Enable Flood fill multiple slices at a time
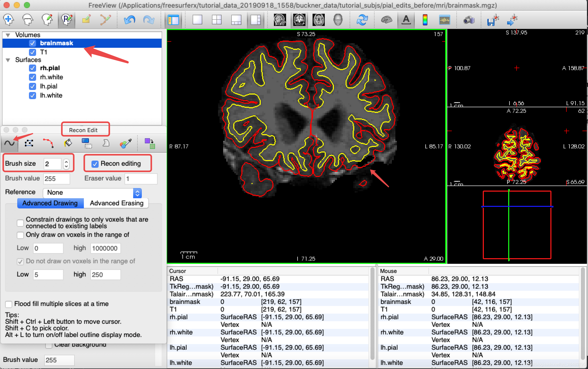The height and width of the screenshot is (369, 588). pos(8,304)
